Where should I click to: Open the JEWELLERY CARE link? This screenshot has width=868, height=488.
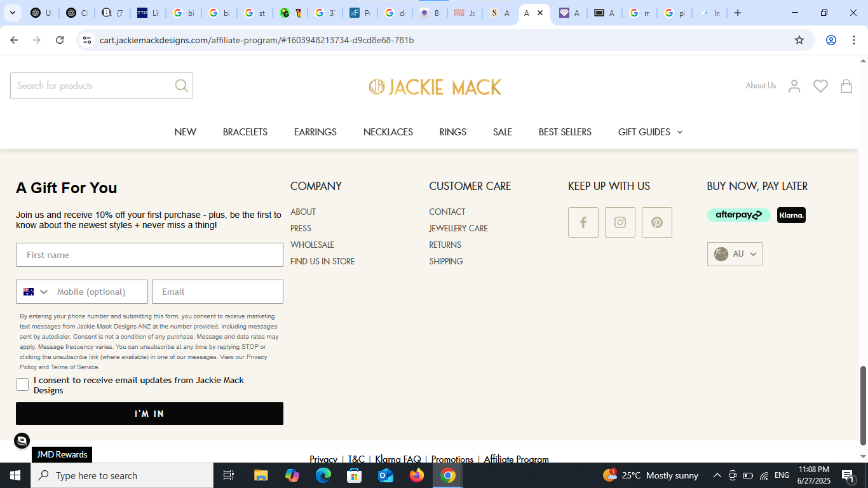coord(459,228)
